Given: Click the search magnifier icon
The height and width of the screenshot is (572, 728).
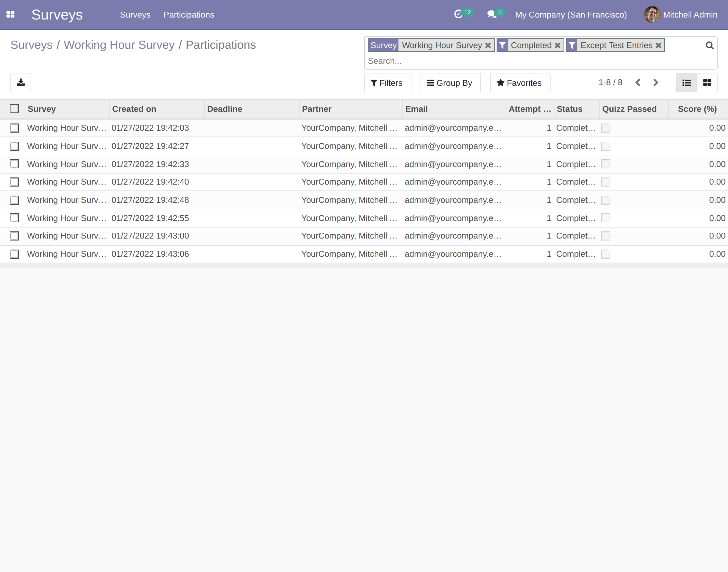Looking at the screenshot, I should pos(709,45).
